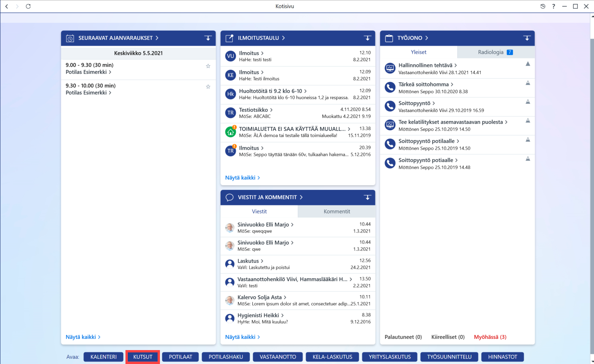The image size is (594, 364).
Task: Click Näytä kaikki under appointments
Action: coord(83,337)
